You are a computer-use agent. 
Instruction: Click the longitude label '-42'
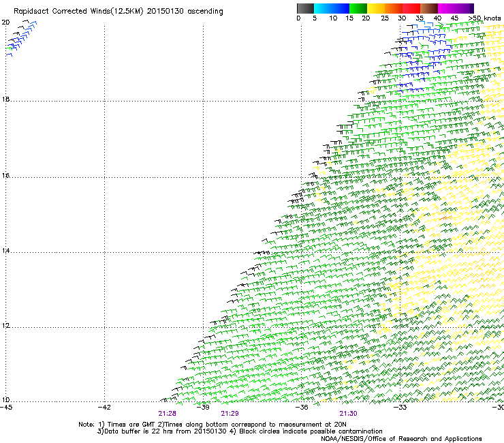(x=104, y=408)
